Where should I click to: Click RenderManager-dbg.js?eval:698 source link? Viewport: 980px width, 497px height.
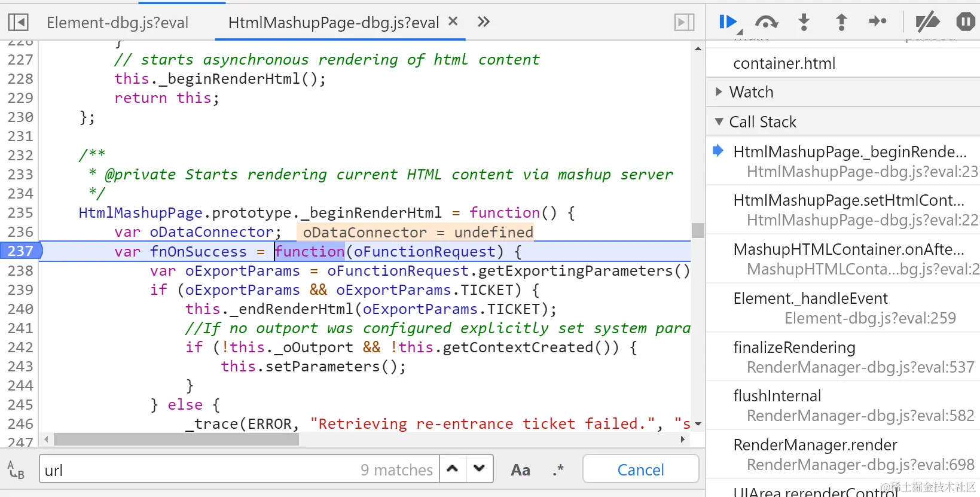[860, 465]
